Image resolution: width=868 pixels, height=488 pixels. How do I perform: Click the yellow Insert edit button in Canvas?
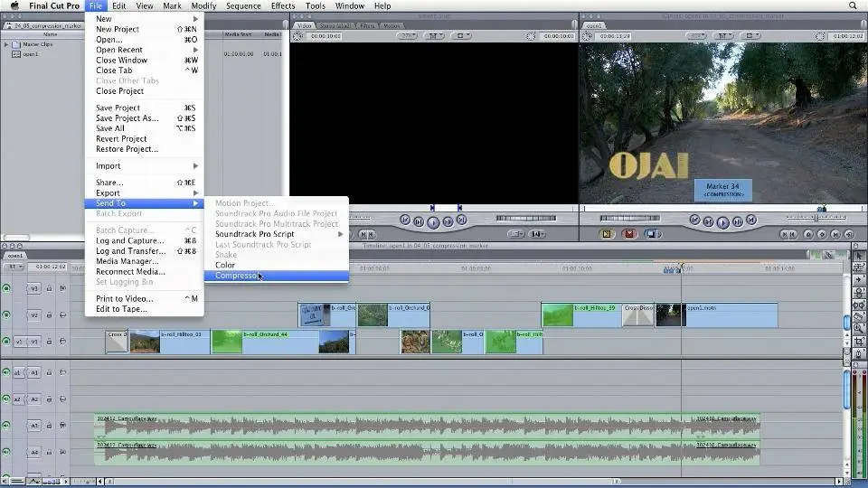608,234
